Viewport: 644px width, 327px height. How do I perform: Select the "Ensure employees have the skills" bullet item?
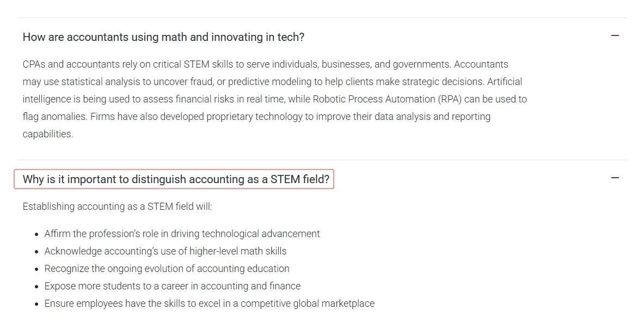click(x=209, y=304)
